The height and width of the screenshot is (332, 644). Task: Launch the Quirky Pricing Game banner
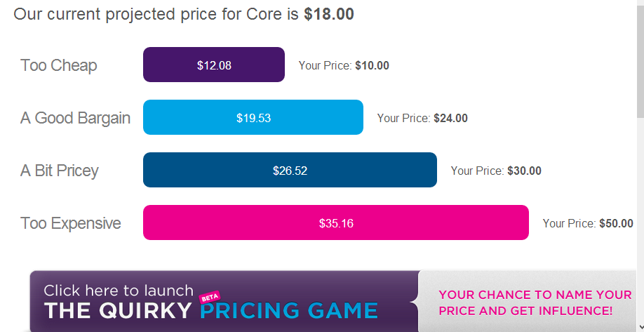point(333,301)
